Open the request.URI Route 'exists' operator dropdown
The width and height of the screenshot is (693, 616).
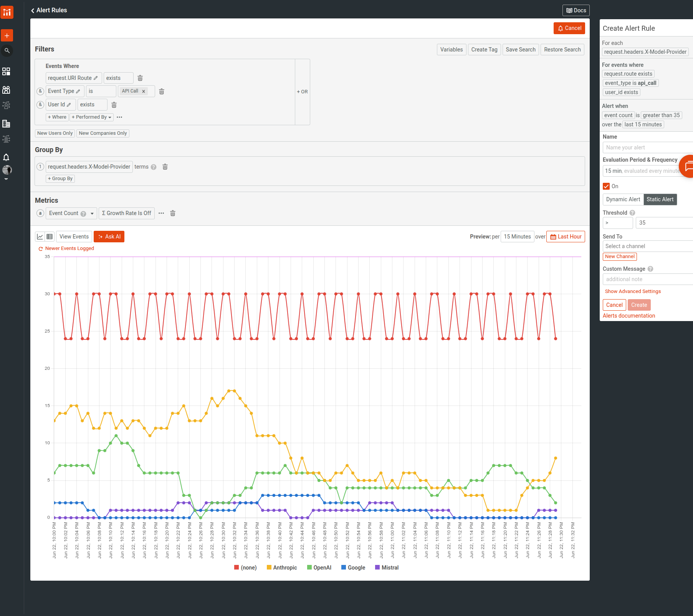[x=119, y=78]
